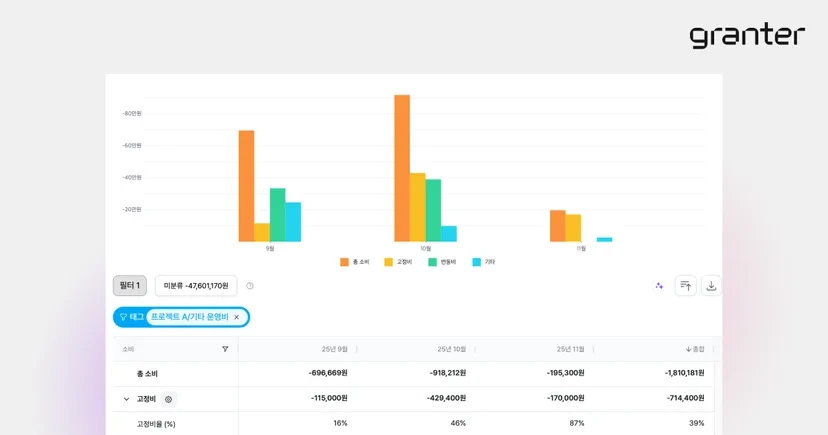The image size is (828, 435).
Task: Click the green 변동비 bar for 10월
Action: pyautogui.click(x=434, y=211)
